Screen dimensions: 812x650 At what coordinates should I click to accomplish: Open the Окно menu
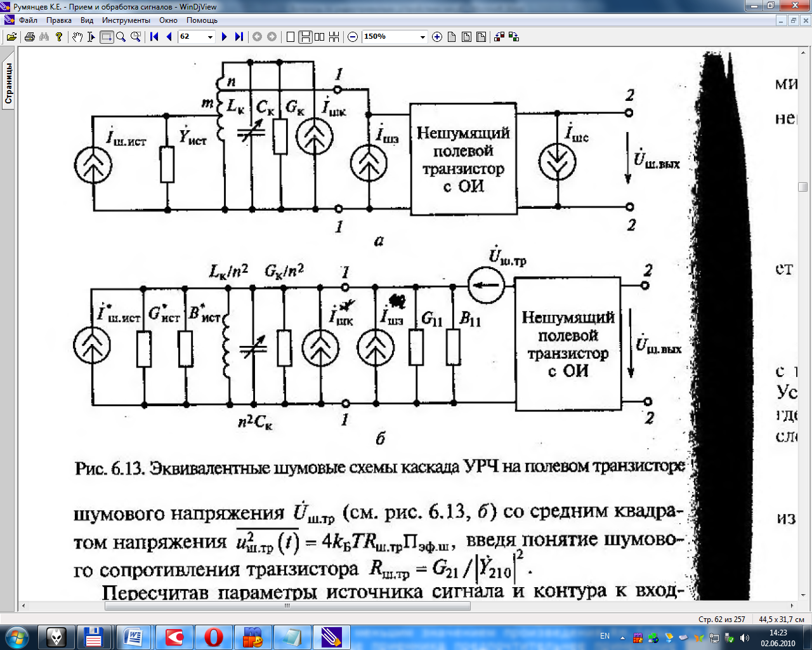pyautogui.click(x=168, y=20)
